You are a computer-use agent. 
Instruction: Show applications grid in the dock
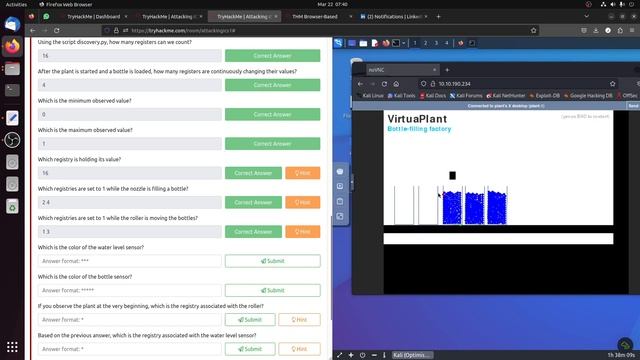[x=12, y=347]
